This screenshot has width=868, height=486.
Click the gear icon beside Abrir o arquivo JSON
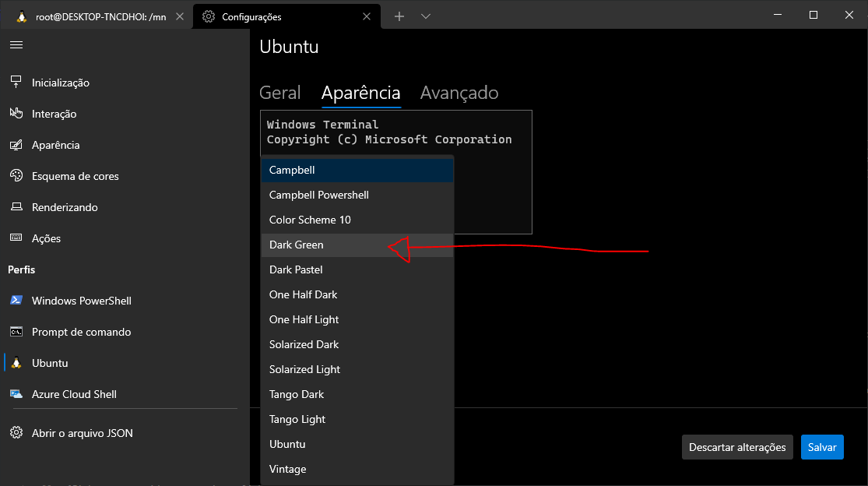pyautogui.click(x=16, y=432)
